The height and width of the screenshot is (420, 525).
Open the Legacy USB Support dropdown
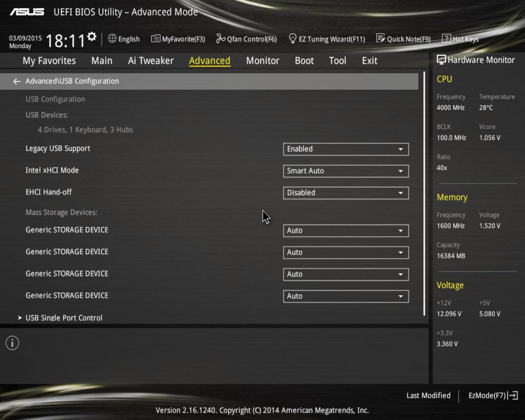(345, 149)
